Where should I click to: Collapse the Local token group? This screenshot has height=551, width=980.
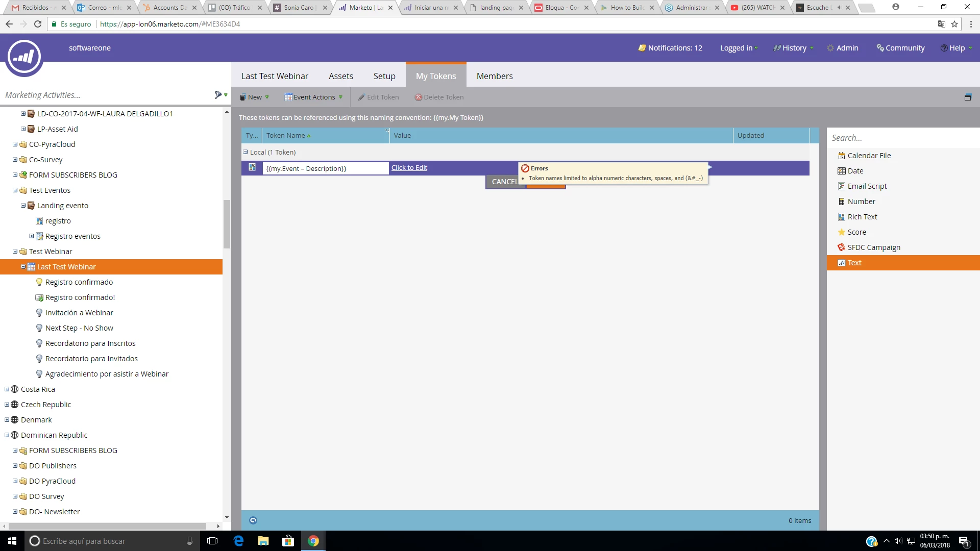click(246, 152)
